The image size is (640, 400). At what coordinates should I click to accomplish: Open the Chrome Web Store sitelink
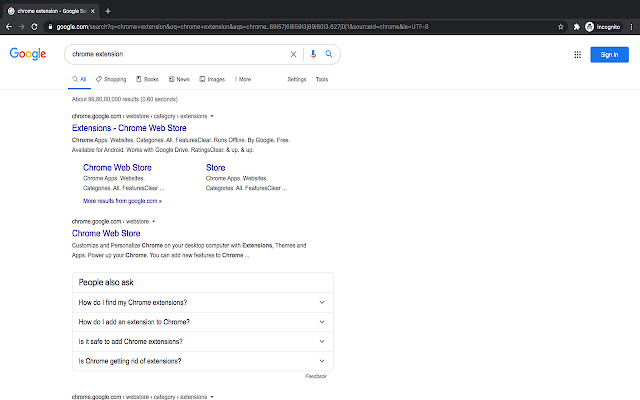(x=117, y=167)
